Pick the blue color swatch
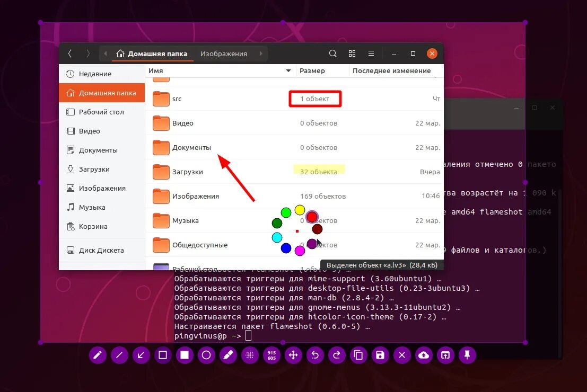587x392 pixels. [x=286, y=247]
